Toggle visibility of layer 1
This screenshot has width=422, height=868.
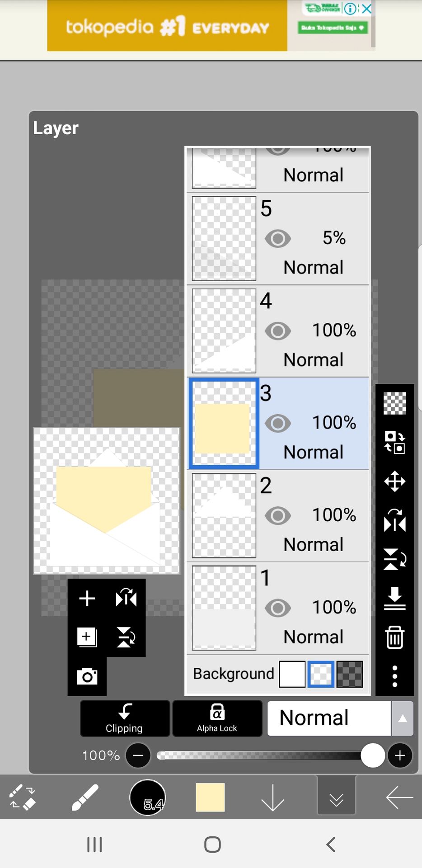click(x=277, y=608)
